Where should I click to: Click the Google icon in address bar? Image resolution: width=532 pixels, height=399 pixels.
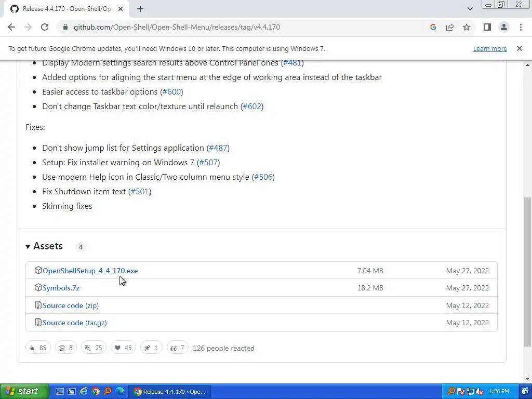(433, 27)
